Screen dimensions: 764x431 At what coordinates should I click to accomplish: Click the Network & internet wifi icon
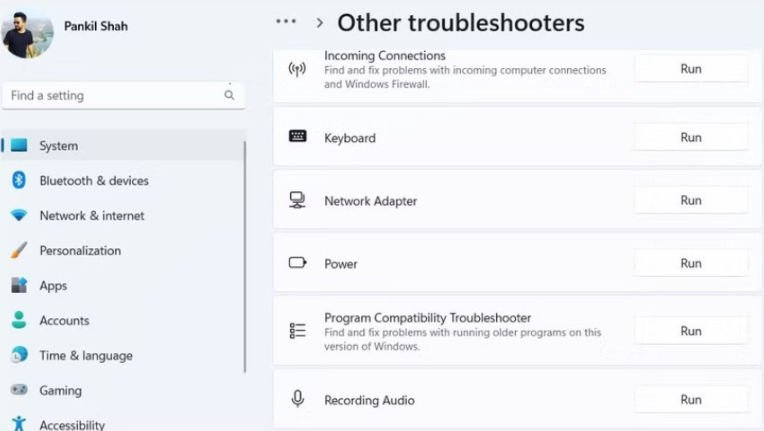point(18,215)
